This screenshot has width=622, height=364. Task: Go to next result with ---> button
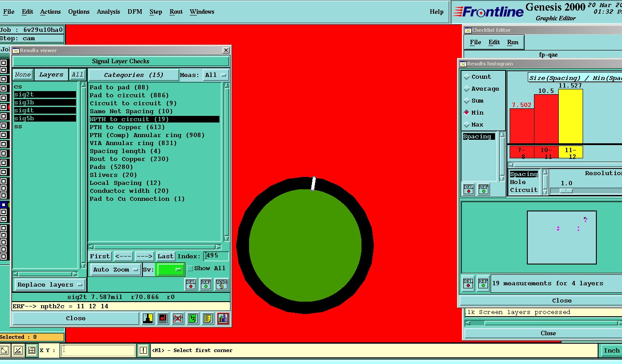tap(144, 256)
